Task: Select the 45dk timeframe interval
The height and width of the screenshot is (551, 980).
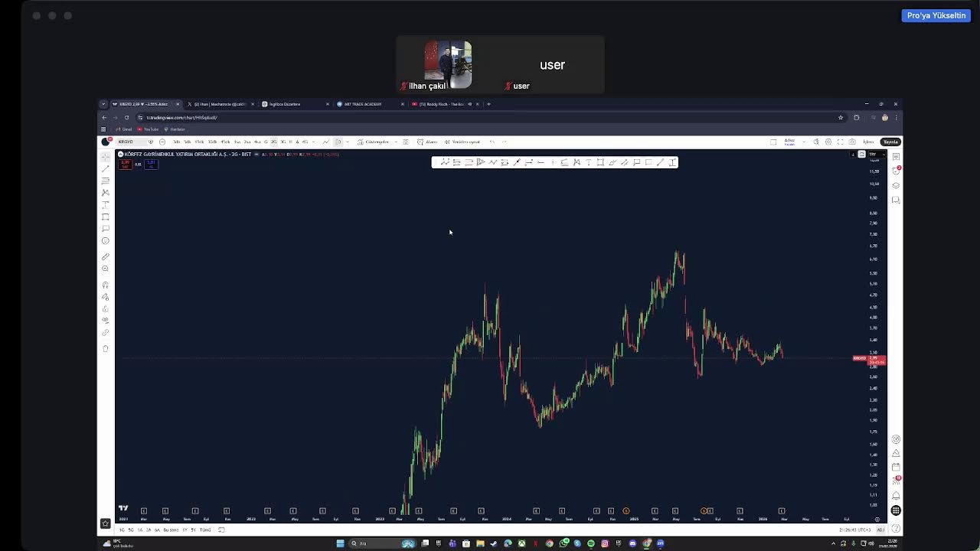Action: (225, 142)
